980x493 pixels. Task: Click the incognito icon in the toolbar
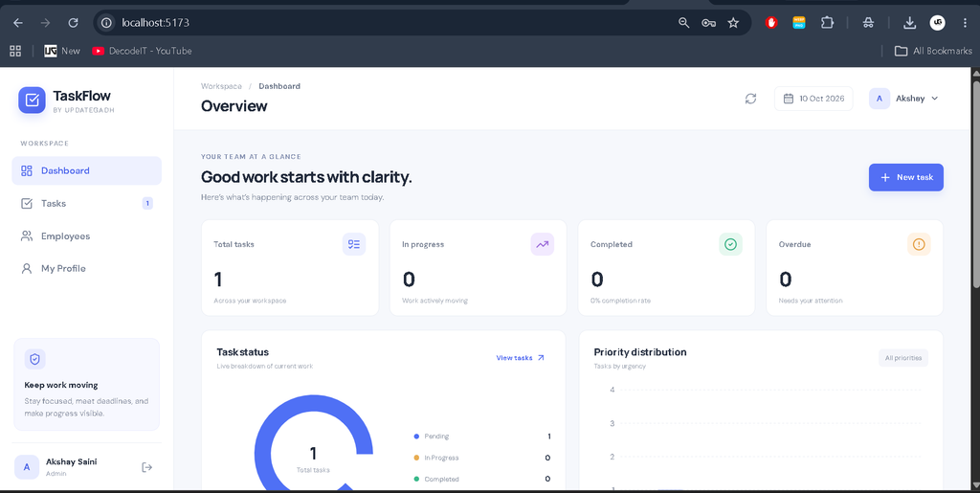tap(868, 23)
